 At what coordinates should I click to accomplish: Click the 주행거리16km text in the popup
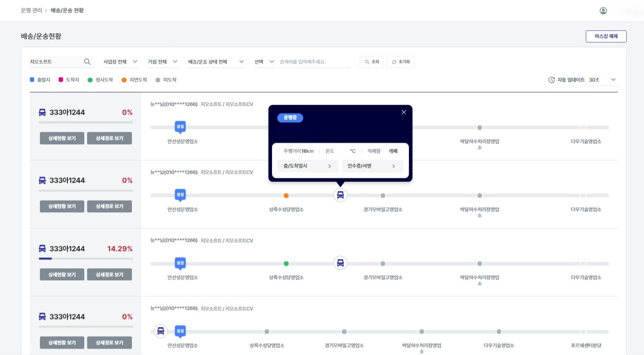coord(299,151)
